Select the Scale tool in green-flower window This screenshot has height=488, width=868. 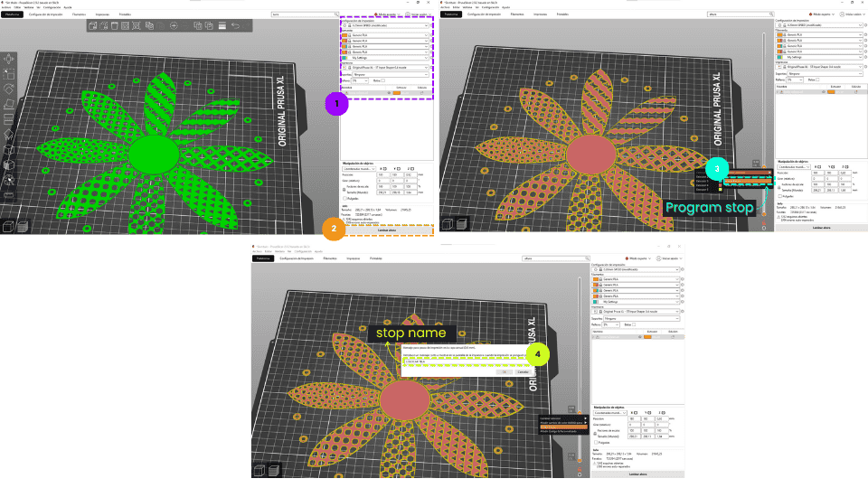click(x=9, y=74)
